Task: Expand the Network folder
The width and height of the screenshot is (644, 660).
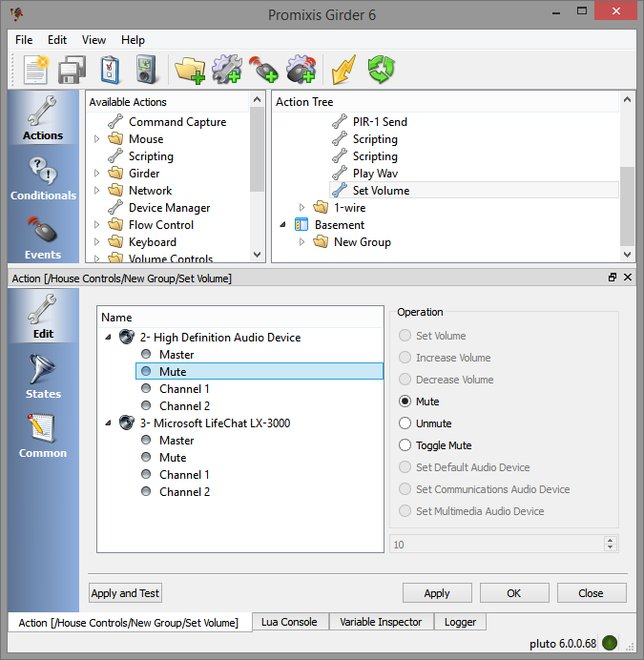Action: (x=97, y=190)
